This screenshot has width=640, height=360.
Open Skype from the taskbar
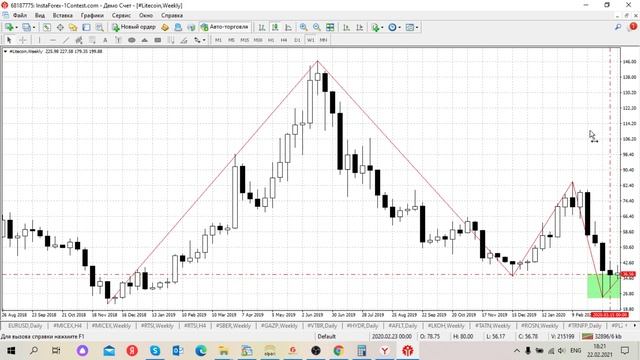tap(155, 351)
